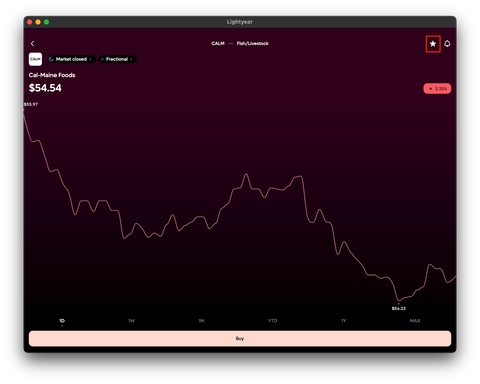The width and height of the screenshot is (480, 384).
Task: Select the 1D chart range tab
Action: coord(62,321)
